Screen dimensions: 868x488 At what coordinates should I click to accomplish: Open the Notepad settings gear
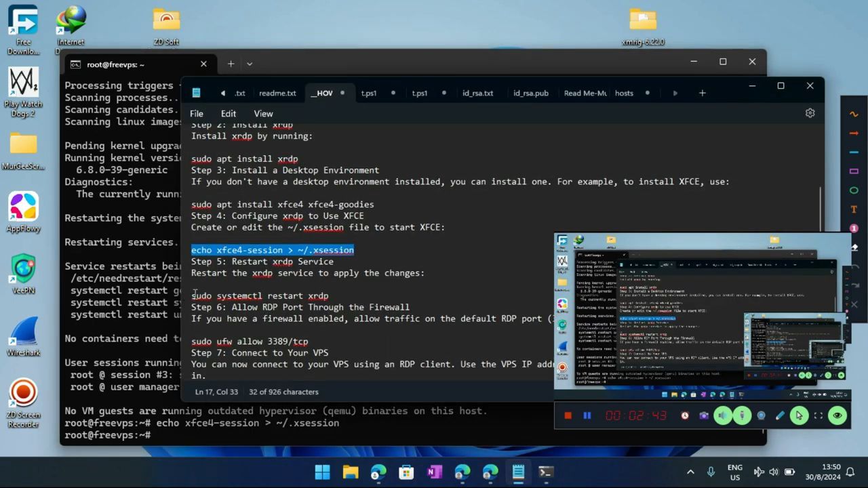(810, 113)
